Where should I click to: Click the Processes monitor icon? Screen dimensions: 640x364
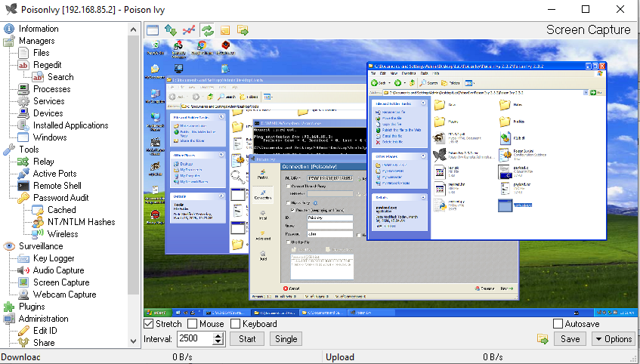(23, 89)
